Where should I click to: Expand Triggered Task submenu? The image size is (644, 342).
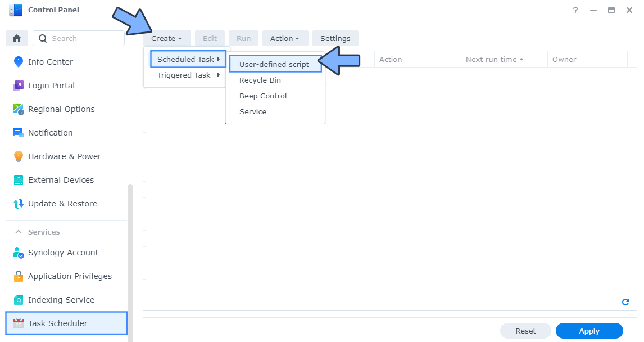(188, 75)
